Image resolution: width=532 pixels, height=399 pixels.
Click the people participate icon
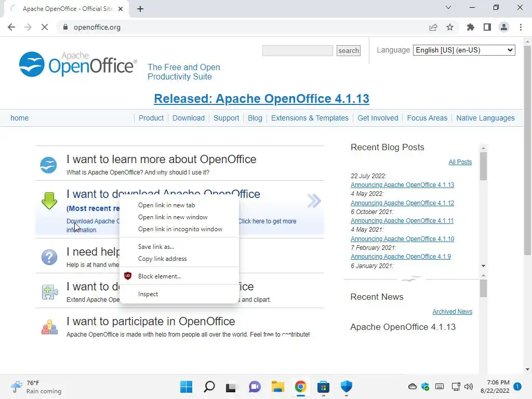[49, 327]
